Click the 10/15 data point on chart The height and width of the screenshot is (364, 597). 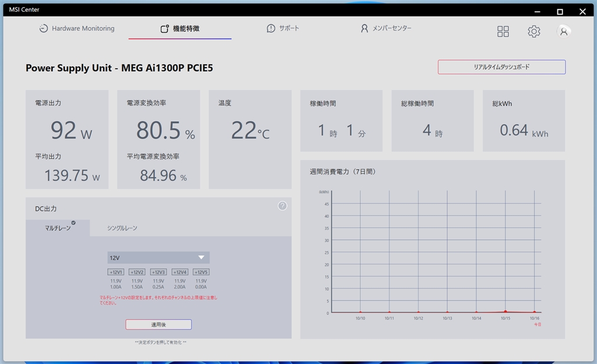505,311
